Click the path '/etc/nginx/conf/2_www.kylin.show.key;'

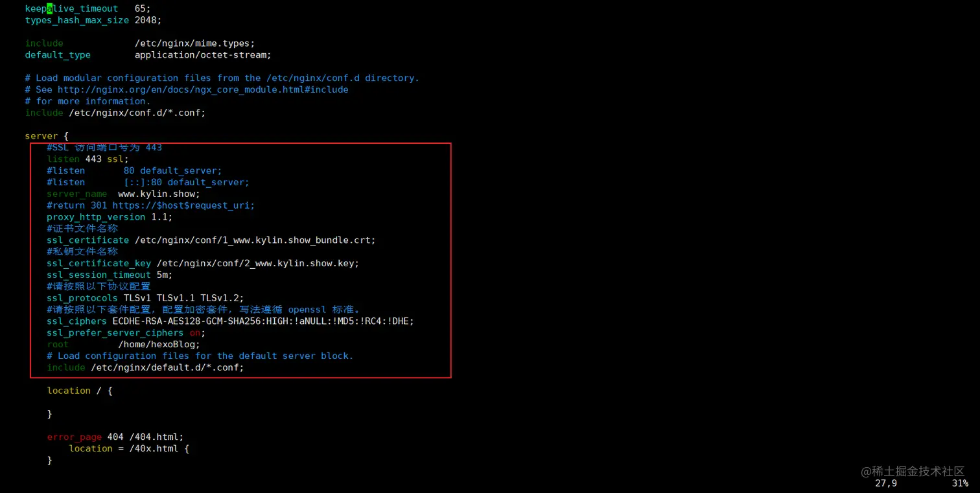pyautogui.click(x=258, y=263)
